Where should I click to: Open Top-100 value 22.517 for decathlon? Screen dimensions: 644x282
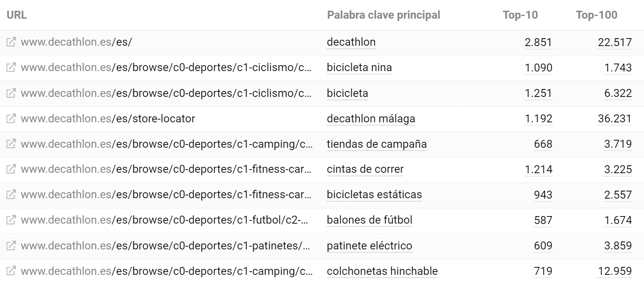(x=615, y=42)
